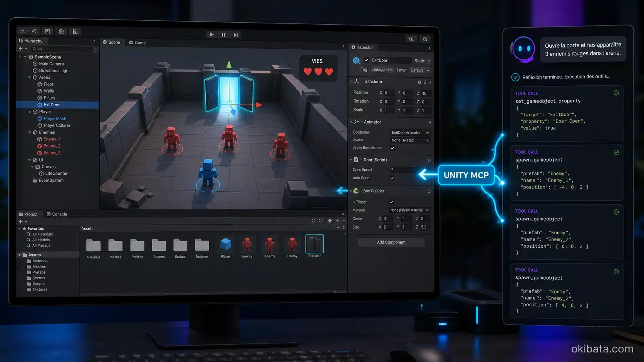Click the blue cube icon beside ExitDoor

coord(356,60)
